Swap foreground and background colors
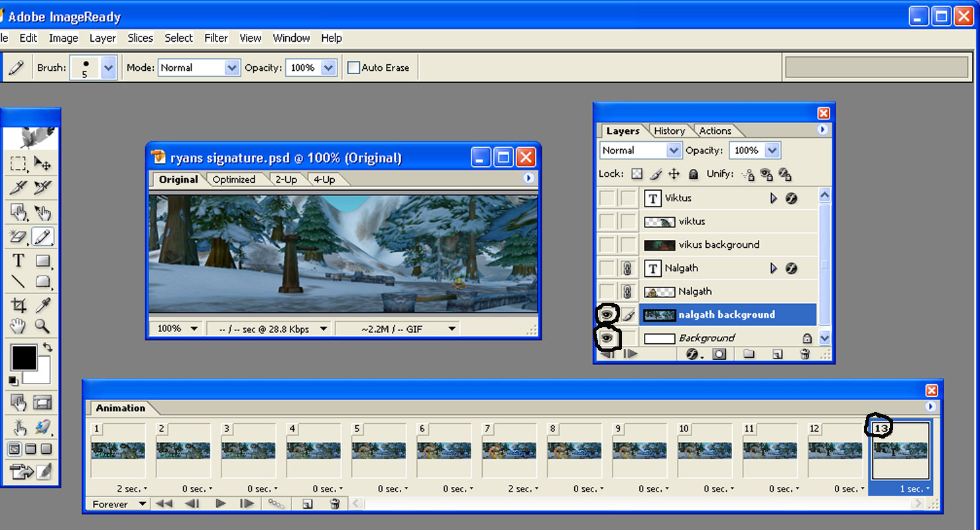Viewport: 980px width, 530px height. coord(46,347)
